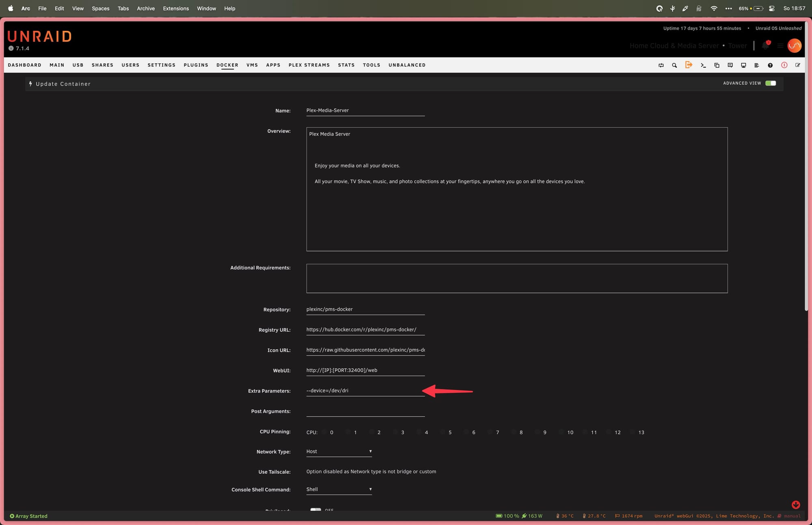The width and height of the screenshot is (812, 525).
Task: Click the thermometer icon beside 36 °C
Action: tap(558, 516)
